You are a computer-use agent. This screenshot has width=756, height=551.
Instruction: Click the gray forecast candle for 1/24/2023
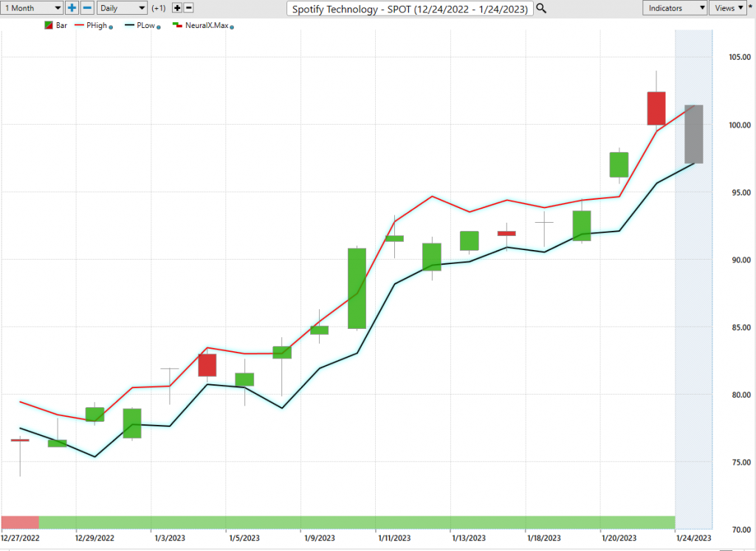693,134
